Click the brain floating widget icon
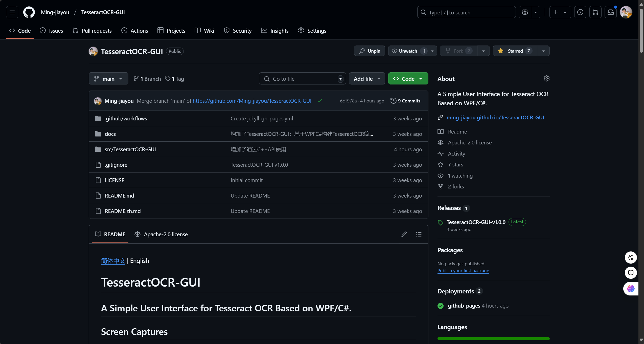Image resolution: width=644 pixels, height=344 pixels. (631, 289)
